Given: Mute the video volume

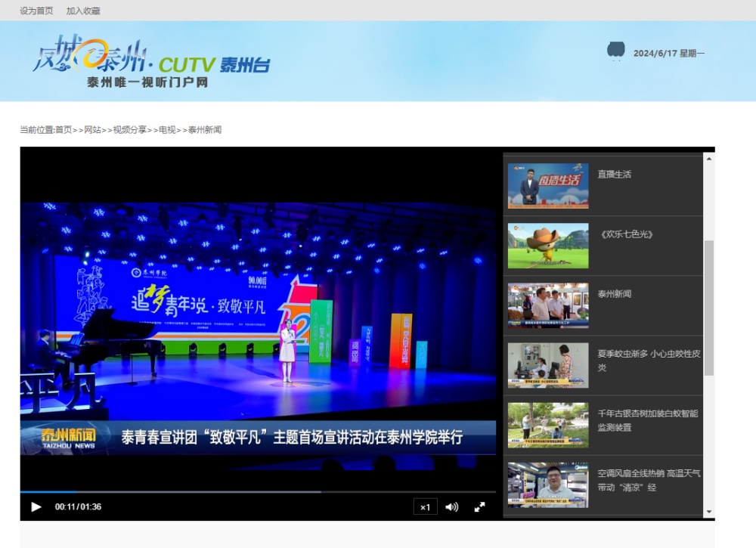Looking at the screenshot, I should (x=451, y=506).
